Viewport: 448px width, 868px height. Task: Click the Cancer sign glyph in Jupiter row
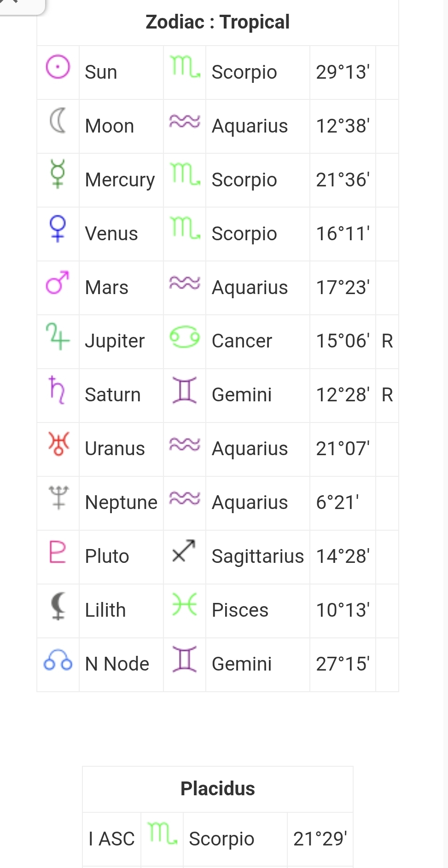click(x=185, y=337)
